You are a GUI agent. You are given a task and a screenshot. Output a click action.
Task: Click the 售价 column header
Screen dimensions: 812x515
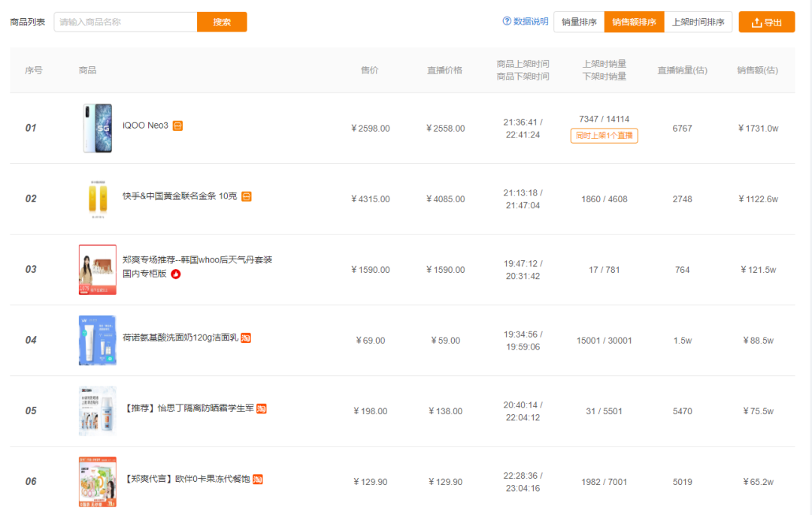(x=370, y=70)
